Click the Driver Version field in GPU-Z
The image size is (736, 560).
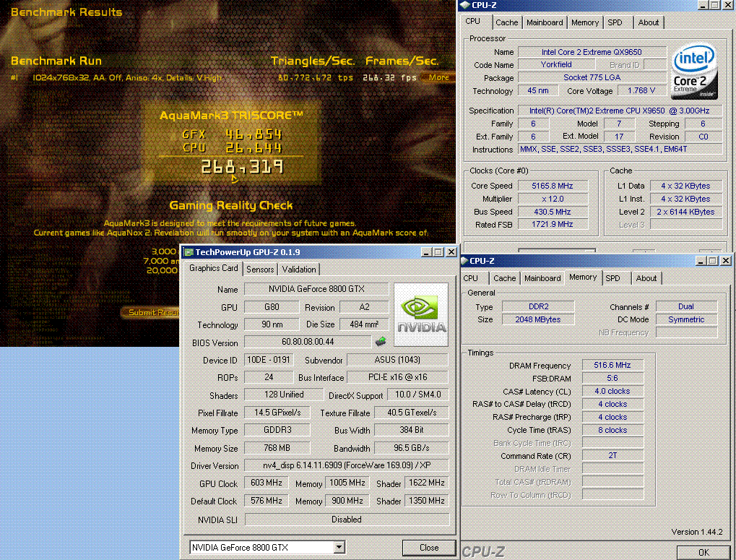[347, 465]
